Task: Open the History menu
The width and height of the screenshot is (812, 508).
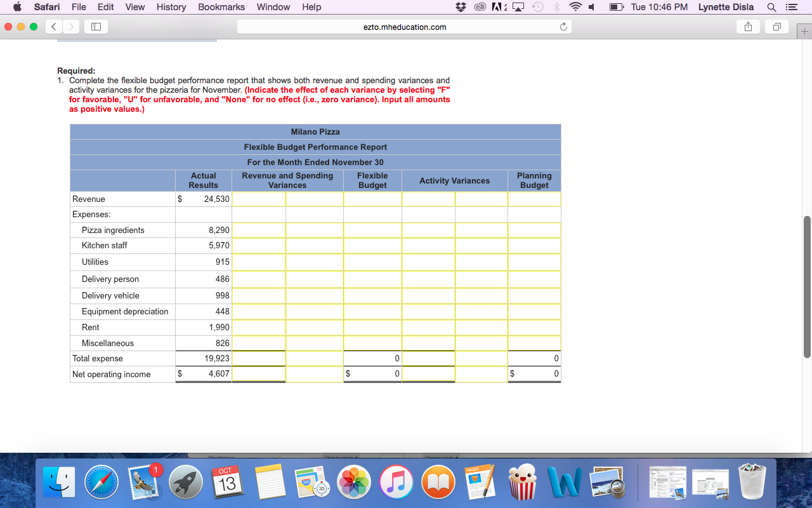Action: pyautogui.click(x=171, y=7)
